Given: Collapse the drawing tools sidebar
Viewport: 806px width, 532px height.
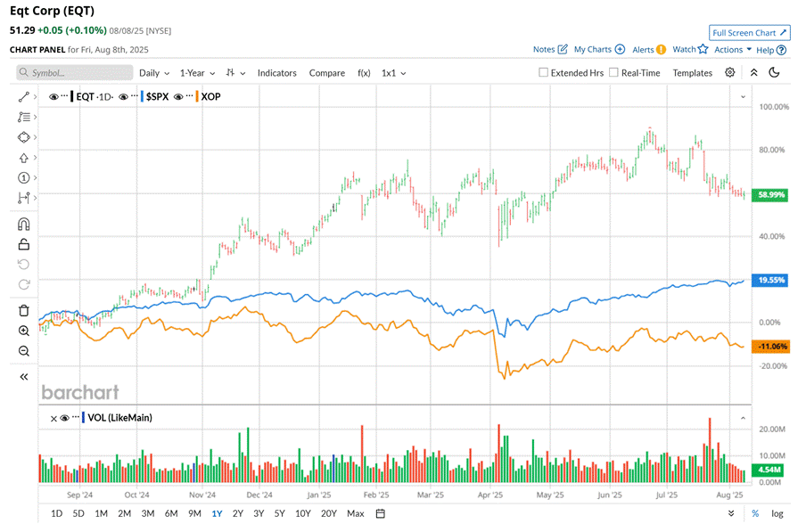Looking at the screenshot, I should point(24,377).
